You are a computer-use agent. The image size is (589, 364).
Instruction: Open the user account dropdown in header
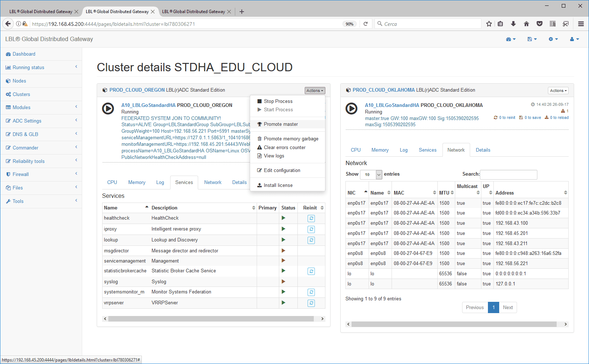[x=574, y=39]
